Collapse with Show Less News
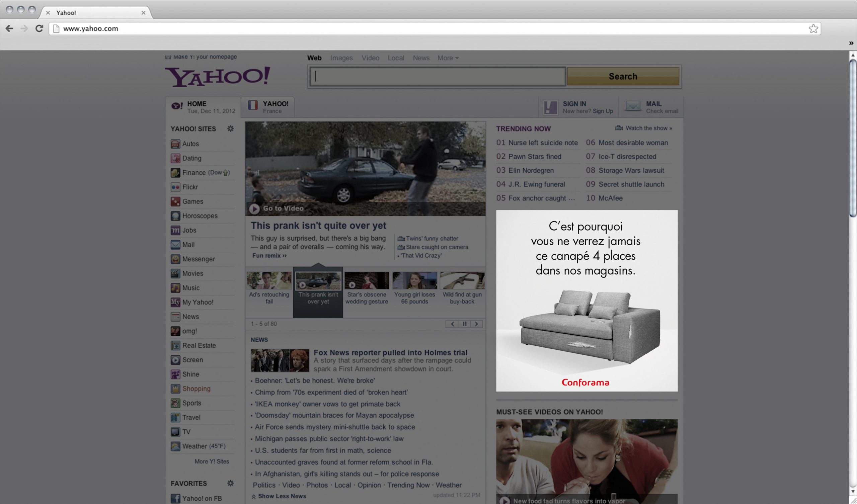This screenshot has height=504, width=857. 279,496
